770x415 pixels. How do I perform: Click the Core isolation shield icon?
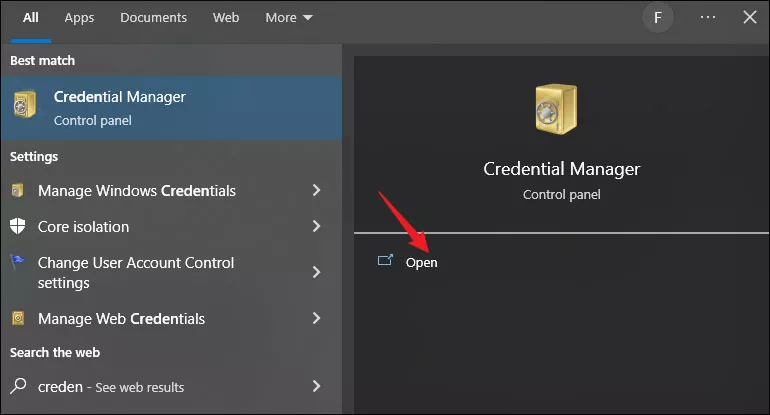point(18,226)
